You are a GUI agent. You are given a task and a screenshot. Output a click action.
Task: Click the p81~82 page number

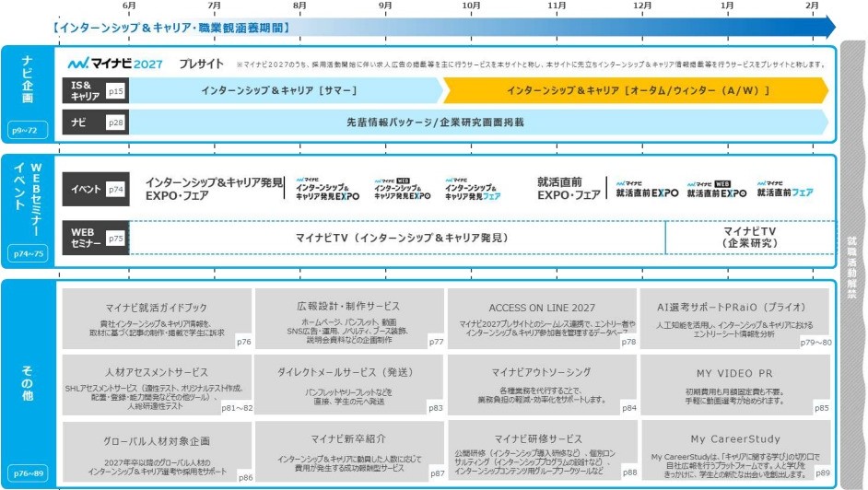(237, 408)
